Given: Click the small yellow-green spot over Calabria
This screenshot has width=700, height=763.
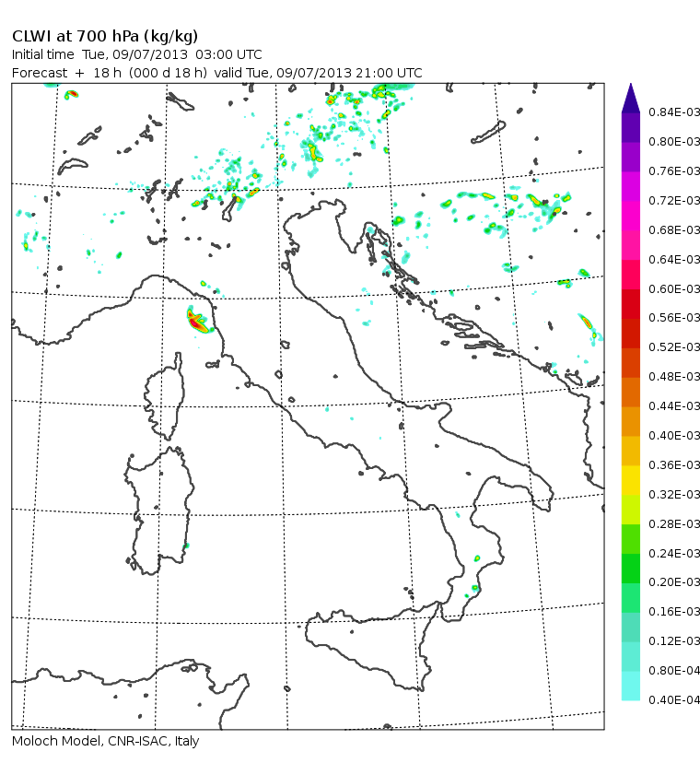Looking at the screenshot, I should coord(477,558).
